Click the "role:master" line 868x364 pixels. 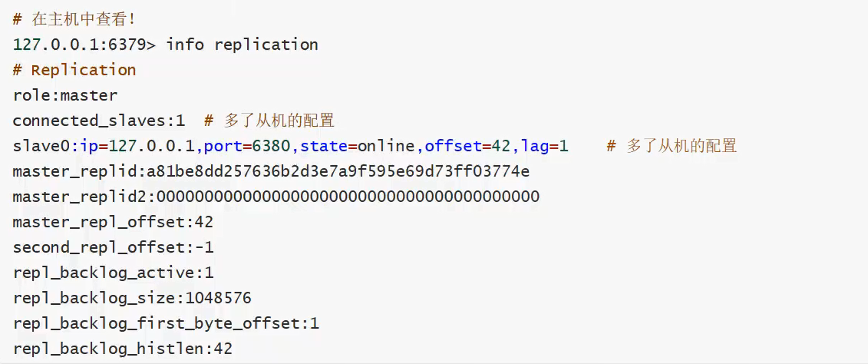(x=65, y=95)
